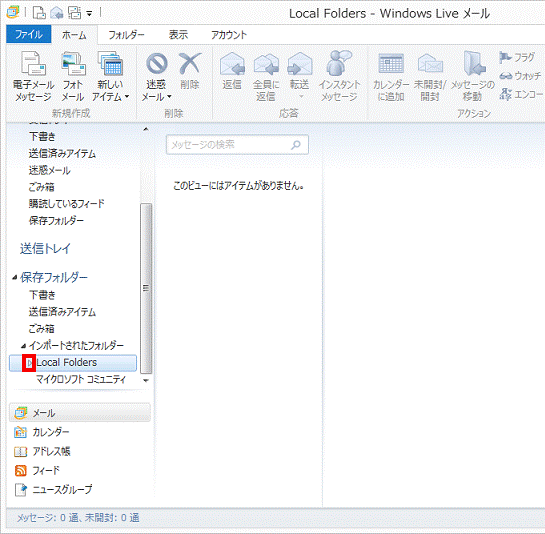Click the 返信 reply icon
545x534 pixels.
(x=232, y=64)
